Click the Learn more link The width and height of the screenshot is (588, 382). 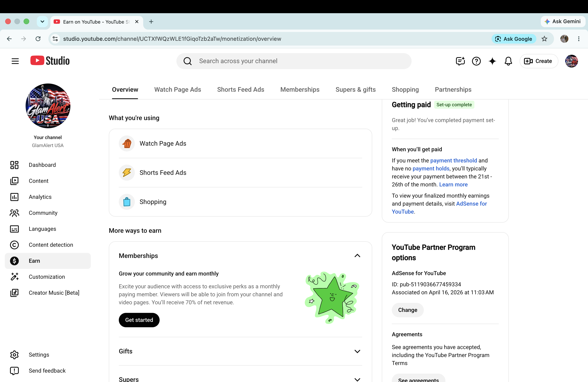[453, 185]
